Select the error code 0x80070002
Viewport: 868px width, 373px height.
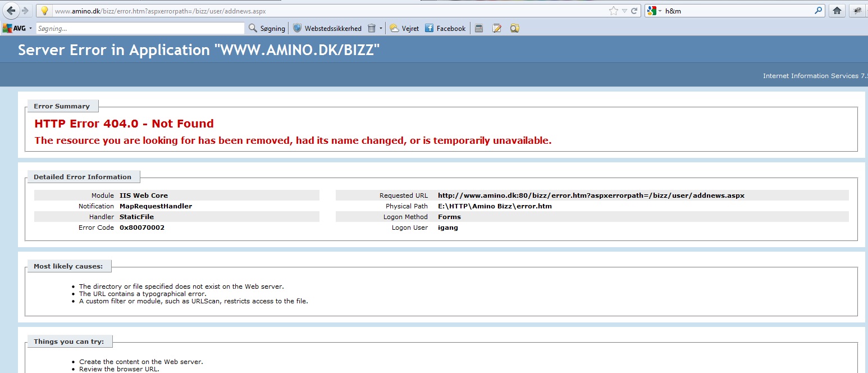pos(142,228)
